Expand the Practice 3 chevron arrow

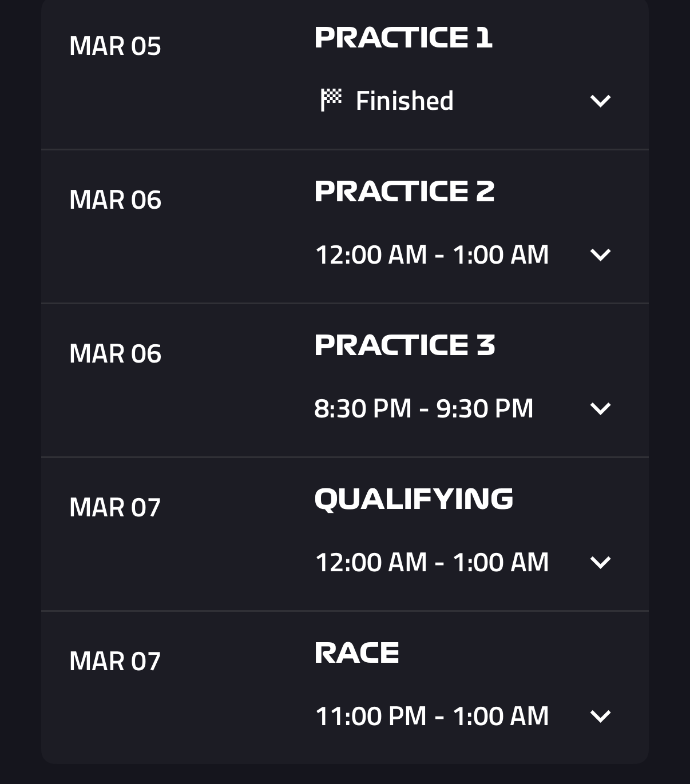[x=600, y=409]
